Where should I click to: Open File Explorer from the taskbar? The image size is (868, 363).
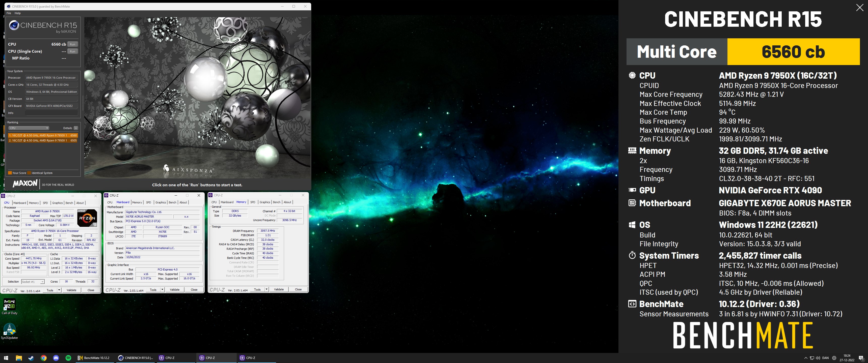(x=18, y=358)
